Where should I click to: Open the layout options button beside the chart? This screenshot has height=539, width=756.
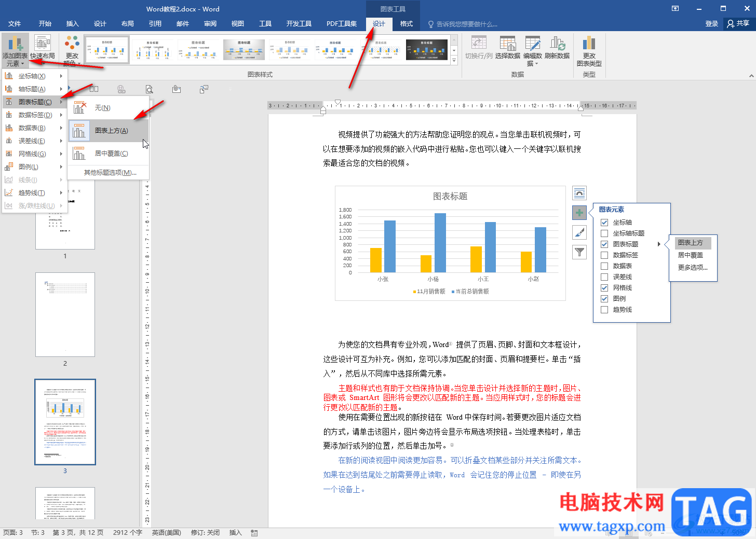579,193
